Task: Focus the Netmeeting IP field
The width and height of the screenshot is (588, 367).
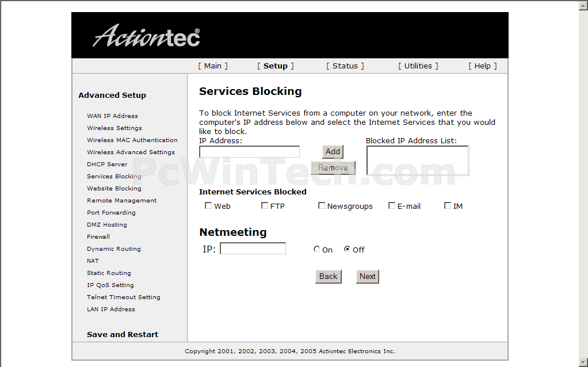Action: pos(253,249)
